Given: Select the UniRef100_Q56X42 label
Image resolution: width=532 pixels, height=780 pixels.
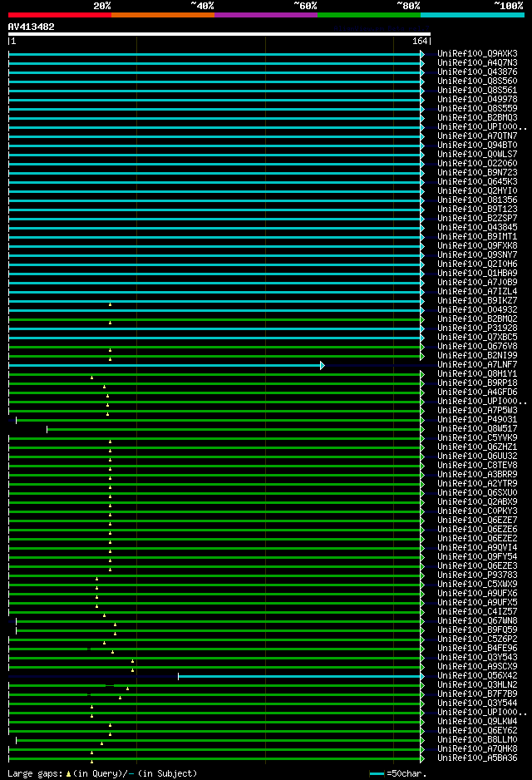Looking at the screenshot, I should [477, 675].
